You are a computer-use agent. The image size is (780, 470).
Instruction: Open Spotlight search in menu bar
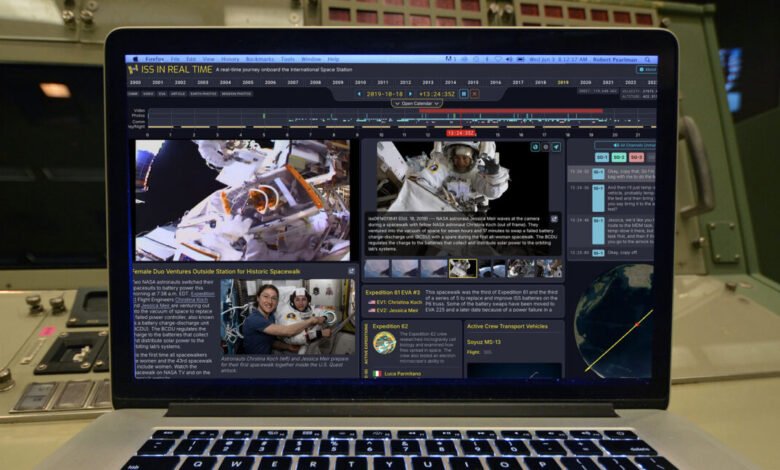647,60
